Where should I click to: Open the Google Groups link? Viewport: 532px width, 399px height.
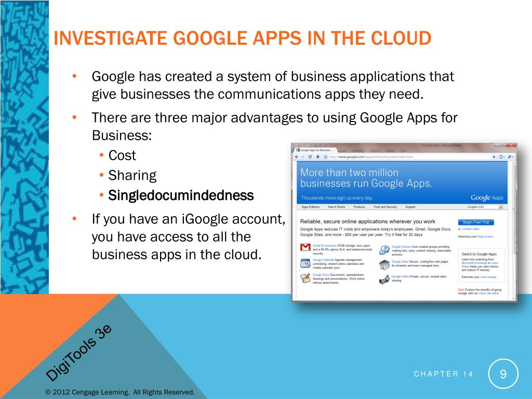point(402,247)
